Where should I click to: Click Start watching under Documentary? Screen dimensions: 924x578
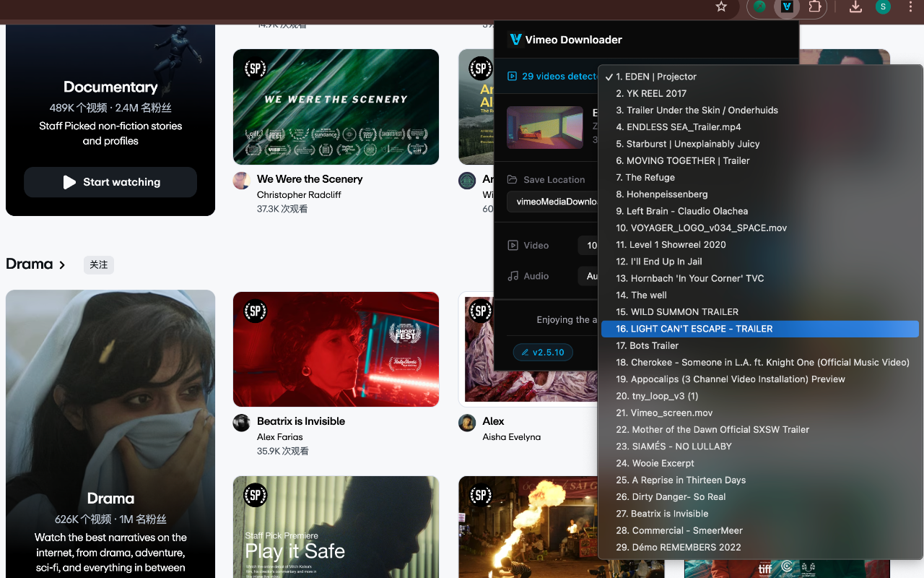coord(110,182)
